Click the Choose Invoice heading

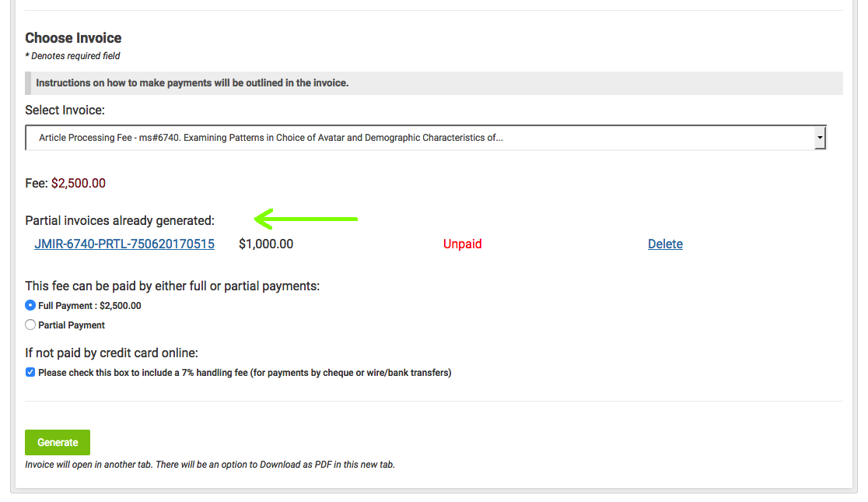73,38
